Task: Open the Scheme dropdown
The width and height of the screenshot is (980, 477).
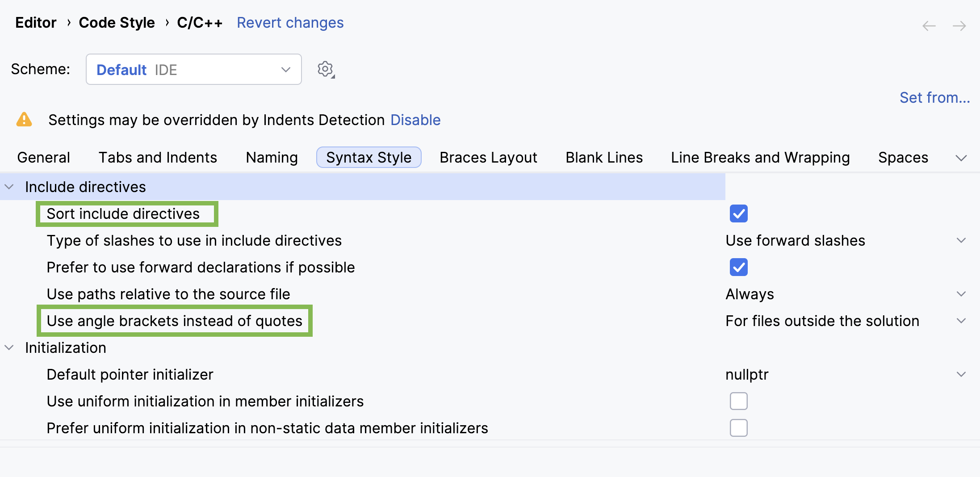Action: pos(194,69)
